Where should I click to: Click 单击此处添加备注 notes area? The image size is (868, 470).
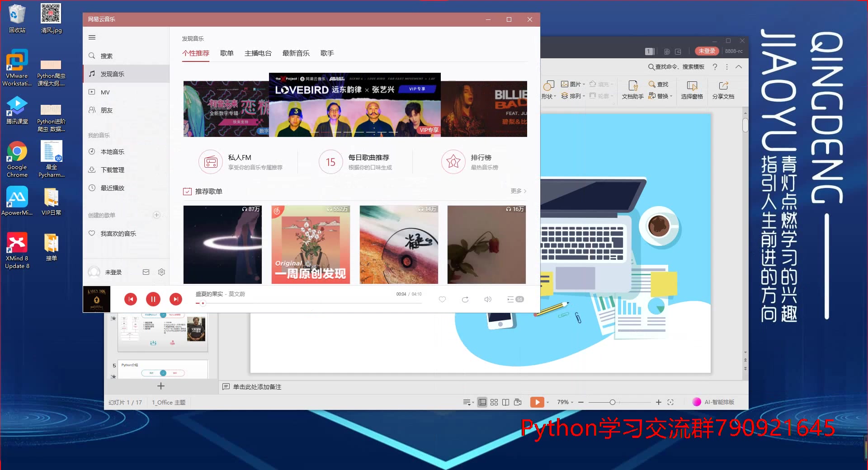click(257, 387)
